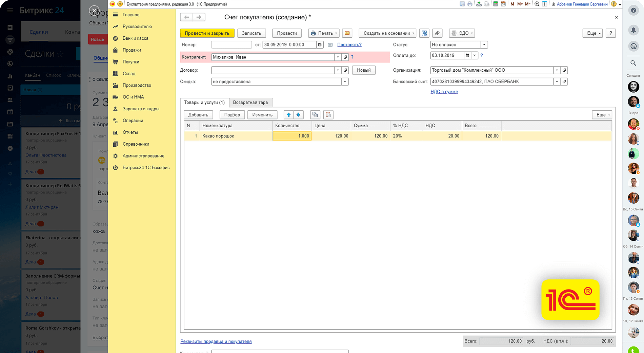Move row down with blue arrow
This screenshot has height=353, width=644.
[298, 115]
